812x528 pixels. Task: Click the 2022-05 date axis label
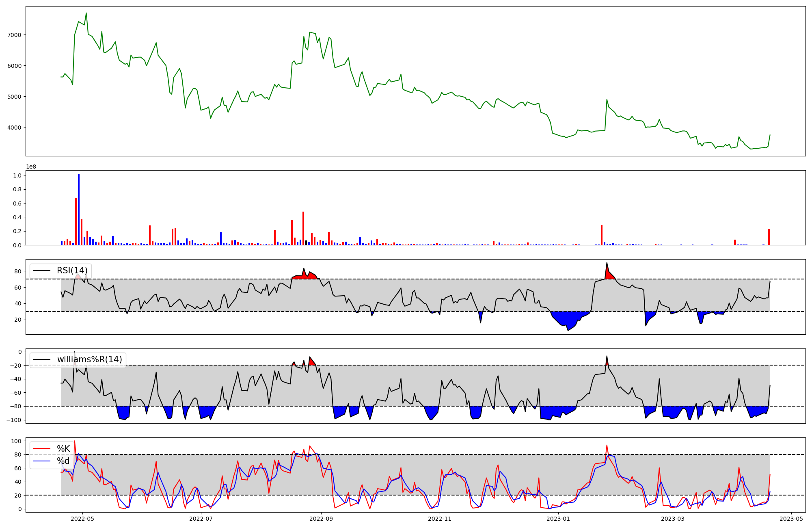(82, 519)
